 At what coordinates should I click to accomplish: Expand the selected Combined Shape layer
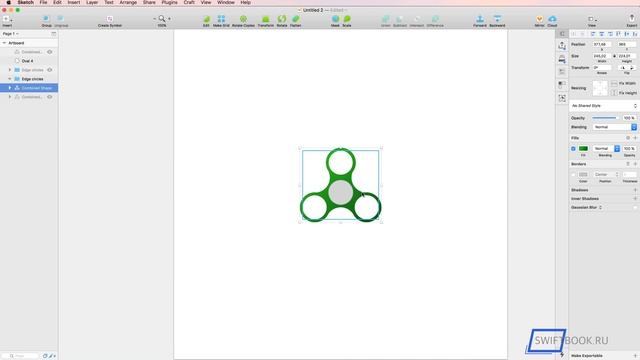coord(10,88)
